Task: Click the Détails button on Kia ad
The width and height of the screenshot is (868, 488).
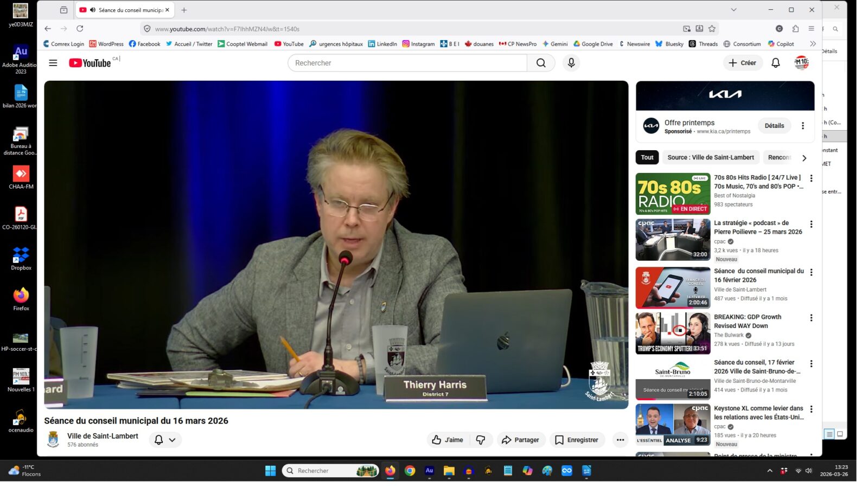Action: click(774, 126)
